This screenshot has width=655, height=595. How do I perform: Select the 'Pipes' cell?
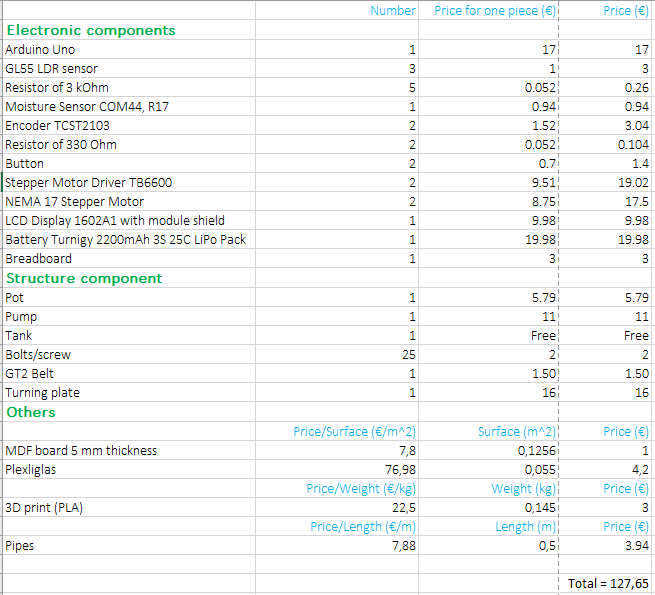[129, 545]
